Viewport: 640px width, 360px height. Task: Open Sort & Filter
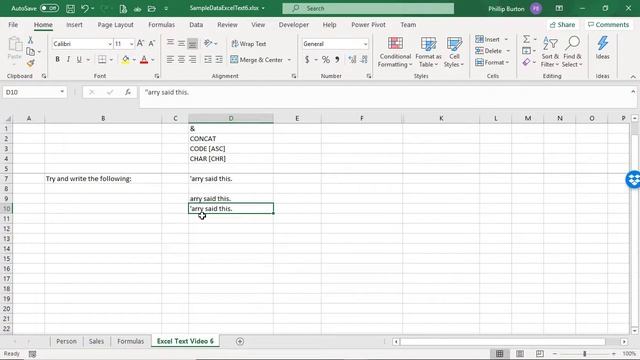[550, 52]
